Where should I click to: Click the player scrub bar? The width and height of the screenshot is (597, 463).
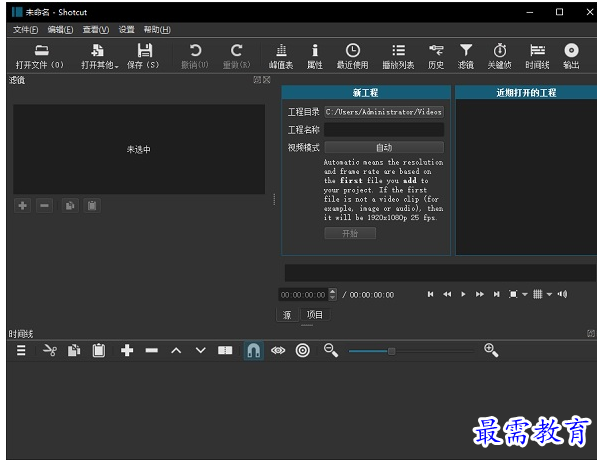pos(440,273)
